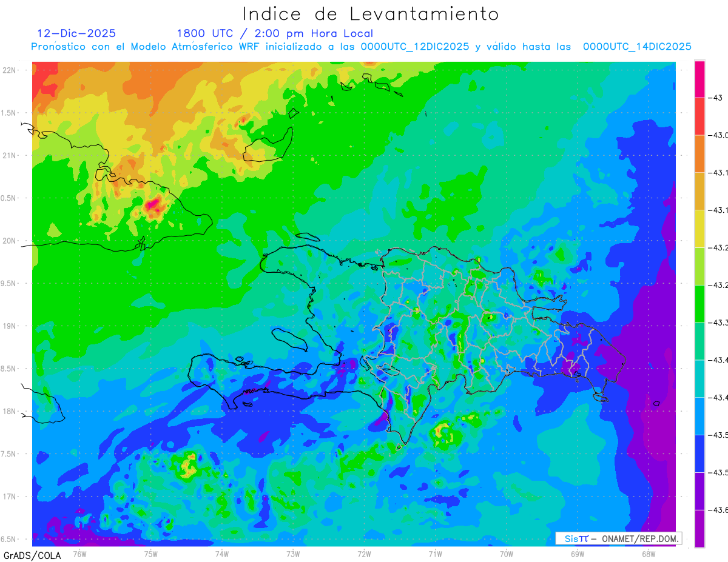728x562 pixels.
Task: Click the bottom violet legend swatch
Action: [x=699, y=528]
